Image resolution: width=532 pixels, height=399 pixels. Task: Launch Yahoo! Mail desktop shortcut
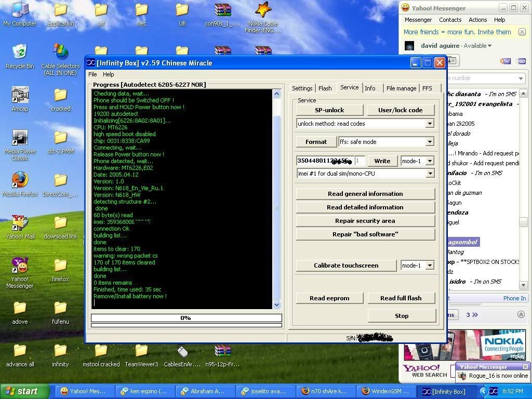tap(20, 223)
